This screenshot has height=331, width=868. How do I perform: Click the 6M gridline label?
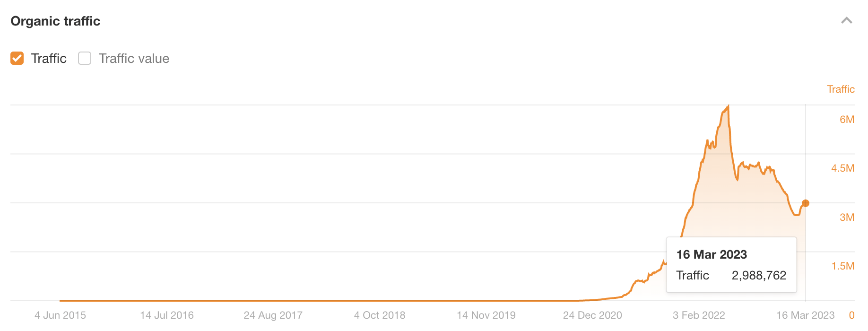coord(847,120)
